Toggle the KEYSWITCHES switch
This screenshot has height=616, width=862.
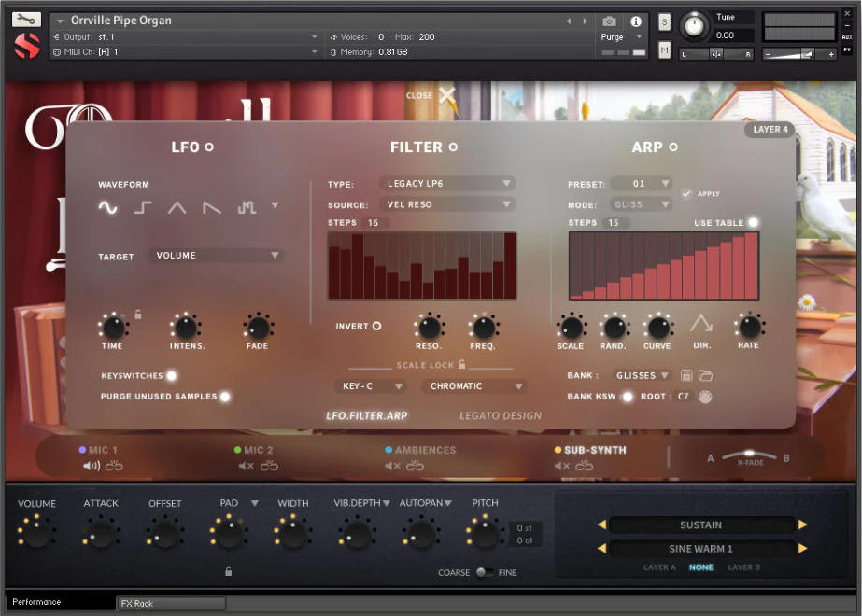click(170, 376)
